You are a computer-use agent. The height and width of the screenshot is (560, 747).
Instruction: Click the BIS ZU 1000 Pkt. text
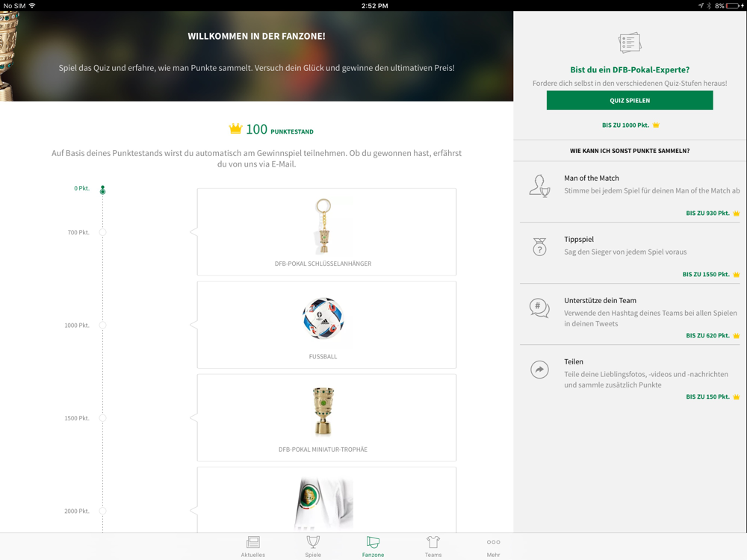pos(625,125)
